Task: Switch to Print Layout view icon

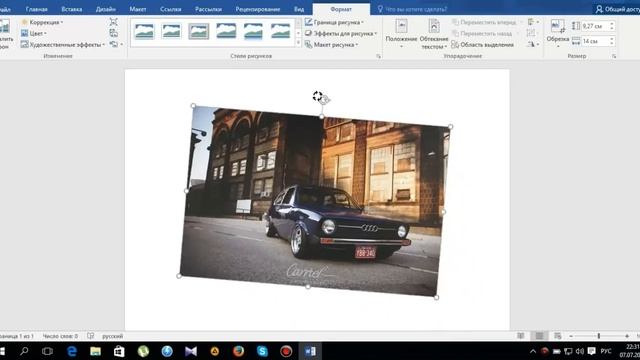Action: click(539, 336)
